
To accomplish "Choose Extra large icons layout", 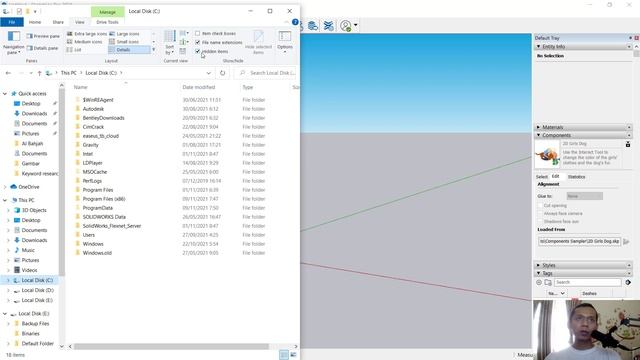I will point(87,34).
